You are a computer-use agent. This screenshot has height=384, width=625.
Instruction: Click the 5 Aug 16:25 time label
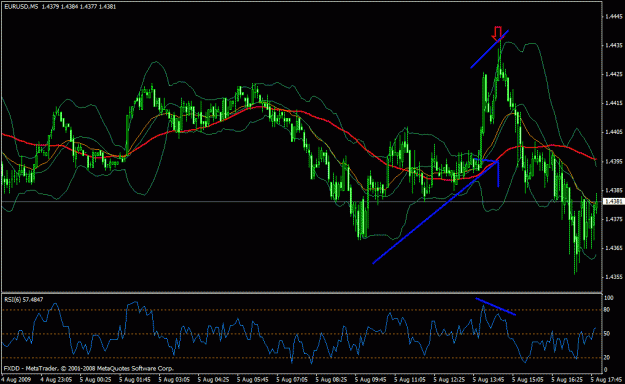tap(568, 379)
